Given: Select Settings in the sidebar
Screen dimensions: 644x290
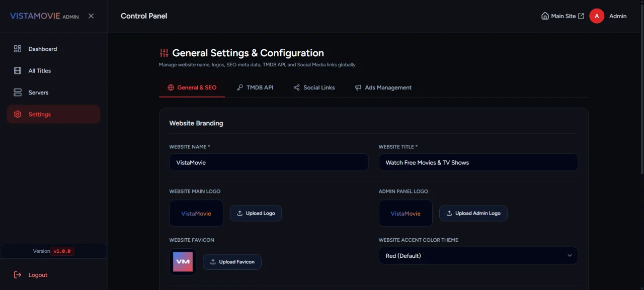Looking at the screenshot, I should click(53, 114).
